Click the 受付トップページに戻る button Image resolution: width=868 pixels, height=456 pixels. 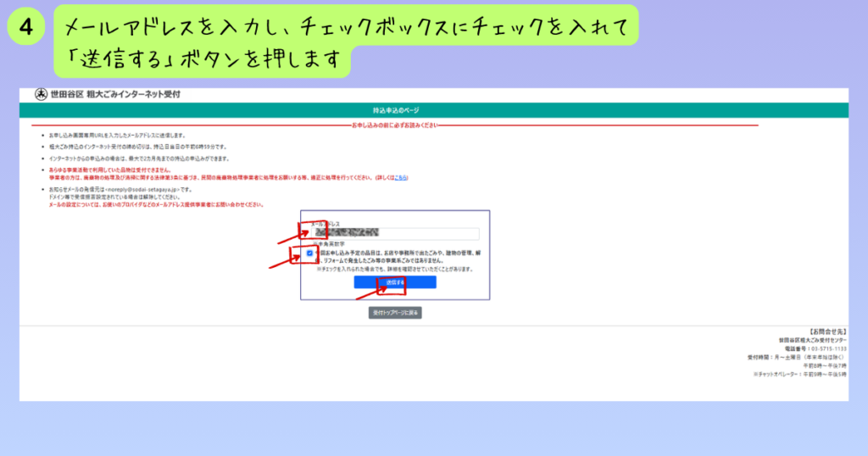[x=395, y=313]
